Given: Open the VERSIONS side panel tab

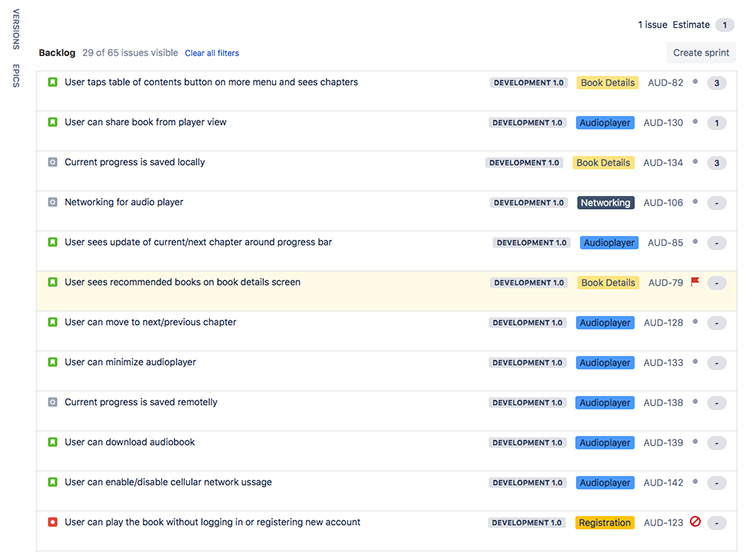Looking at the screenshot, I should coord(16,29).
